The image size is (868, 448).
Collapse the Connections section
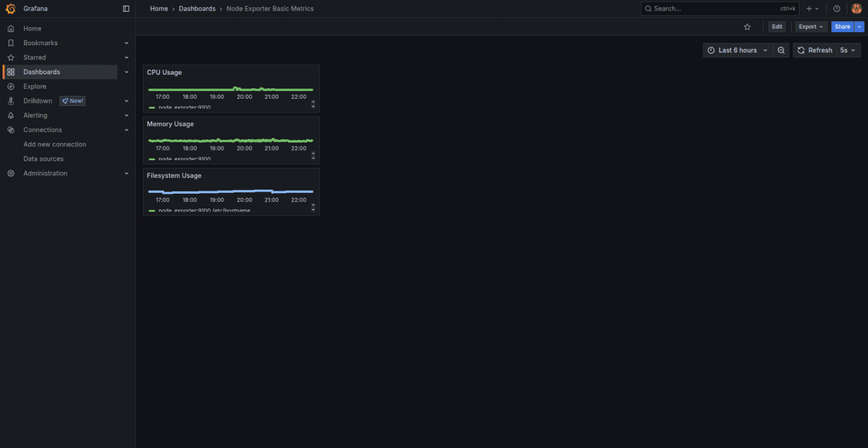pos(126,129)
